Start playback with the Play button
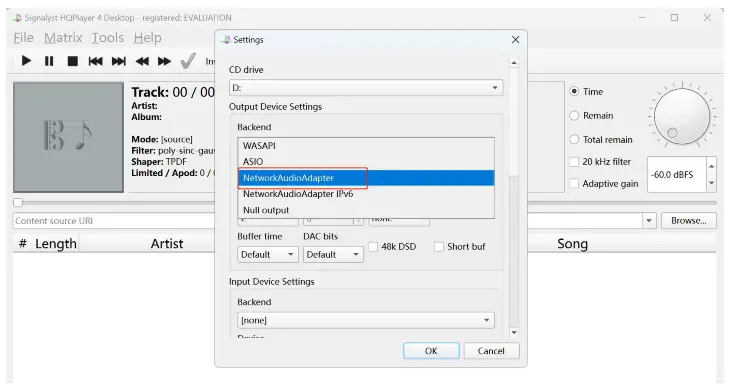730x389 pixels. pyautogui.click(x=27, y=61)
